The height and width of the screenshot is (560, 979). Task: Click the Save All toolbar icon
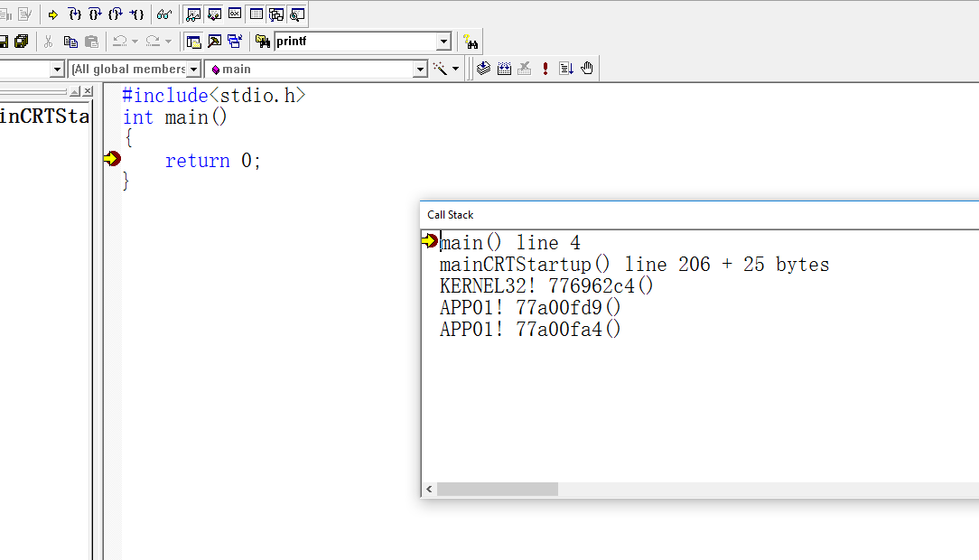(21, 42)
